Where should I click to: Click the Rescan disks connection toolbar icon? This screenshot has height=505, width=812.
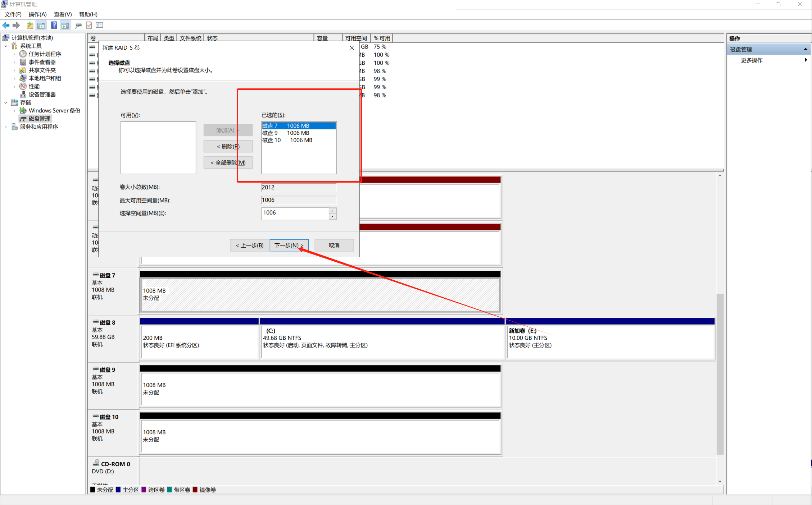click(x=78, y=25)
